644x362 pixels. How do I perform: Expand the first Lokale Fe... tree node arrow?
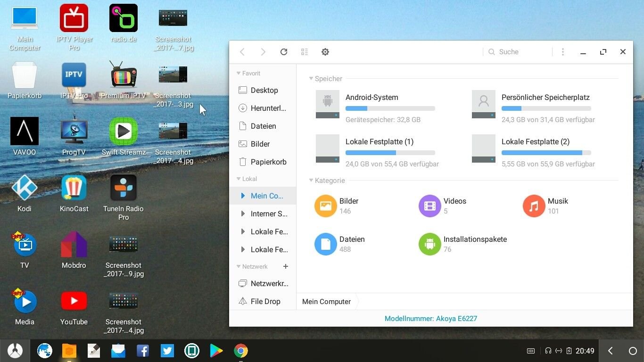(243, 231)
